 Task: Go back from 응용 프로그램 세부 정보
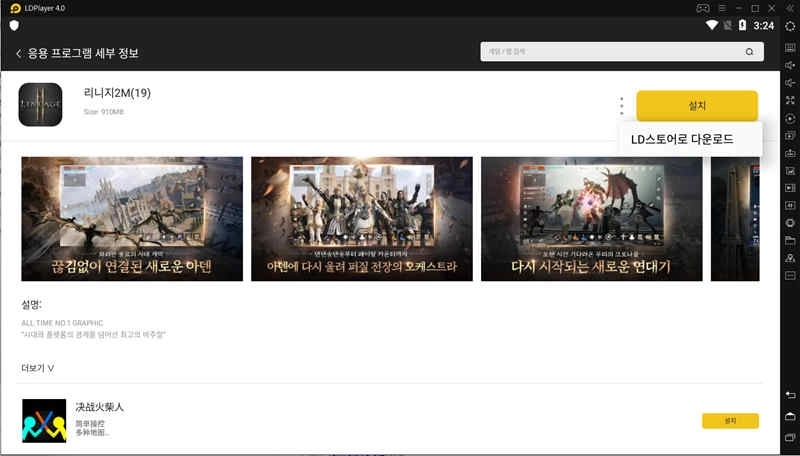[19, 53]
